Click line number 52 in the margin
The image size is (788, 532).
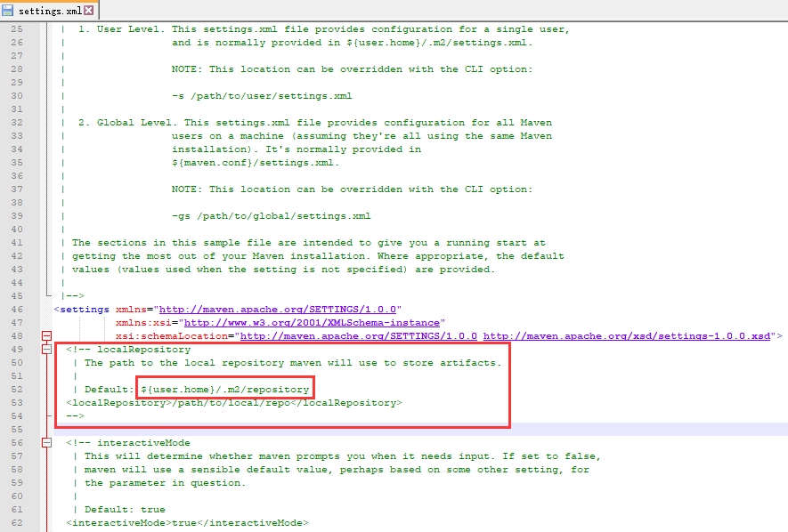[x=16, y=389]
